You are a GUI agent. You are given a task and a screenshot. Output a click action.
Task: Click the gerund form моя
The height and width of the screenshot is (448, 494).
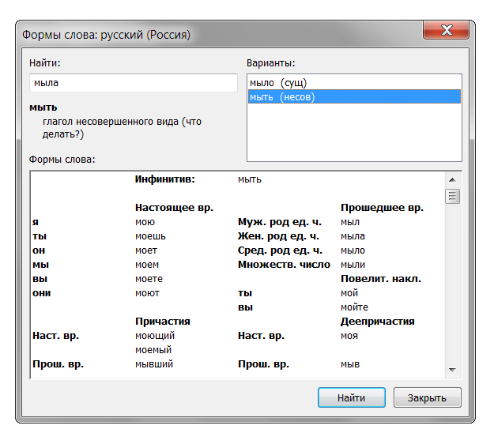coord(349,336)
